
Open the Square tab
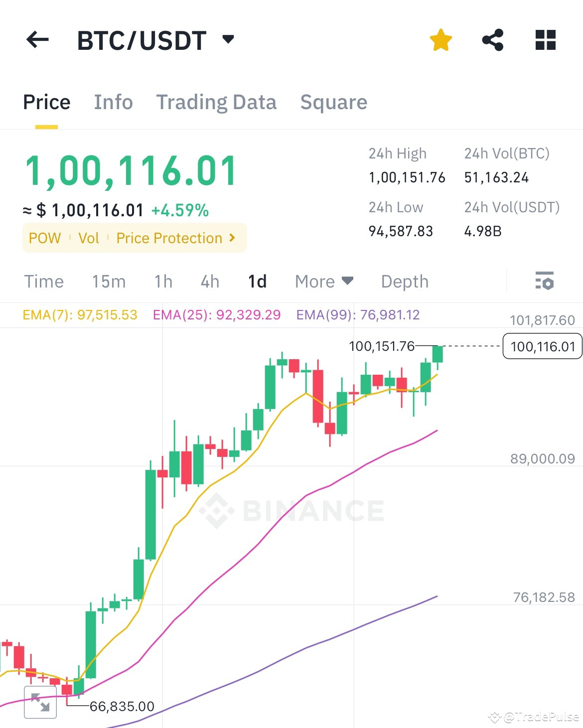click(x=333, y=102)
